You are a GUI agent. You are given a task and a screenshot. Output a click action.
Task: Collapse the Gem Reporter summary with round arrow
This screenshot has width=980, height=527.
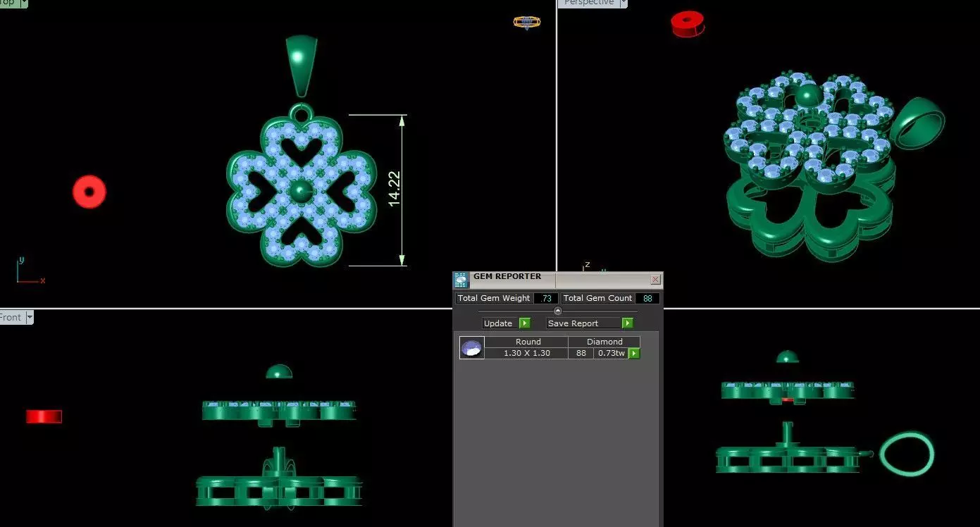click(558, 311)
